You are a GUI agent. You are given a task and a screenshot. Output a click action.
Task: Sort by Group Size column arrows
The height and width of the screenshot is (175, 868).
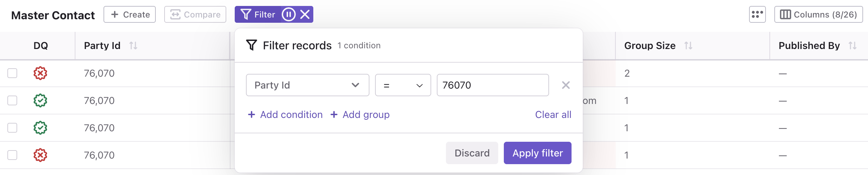tap(688, 45)
